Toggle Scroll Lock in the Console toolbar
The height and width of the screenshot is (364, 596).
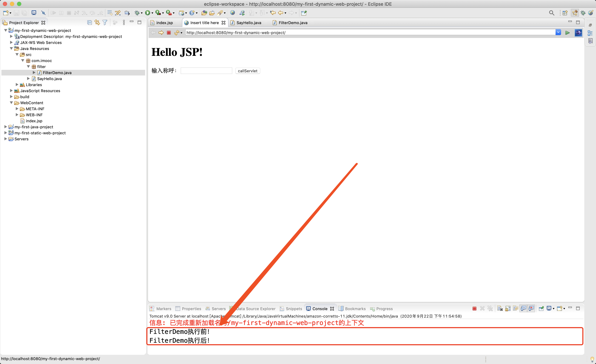[x=508, y=309]
